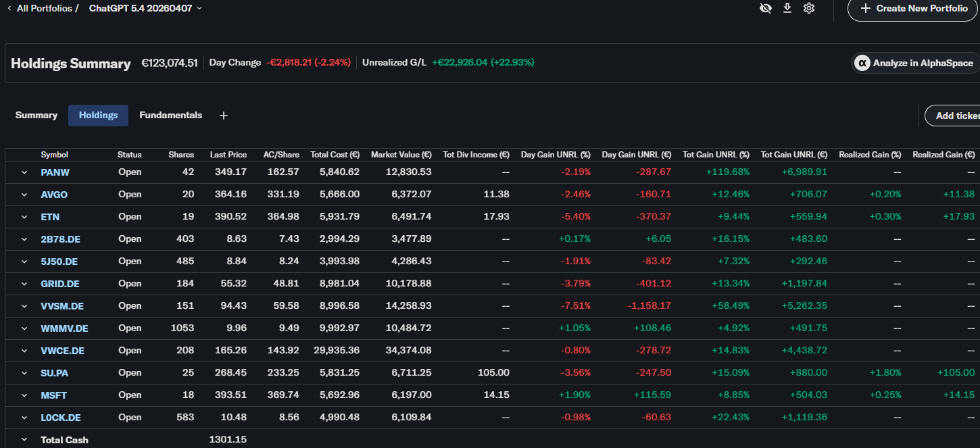This screenshot has width=980, height=448.
Task: Expand the VWCE.DE holding row
Action: pyautogui.click(x=24, y=351)
